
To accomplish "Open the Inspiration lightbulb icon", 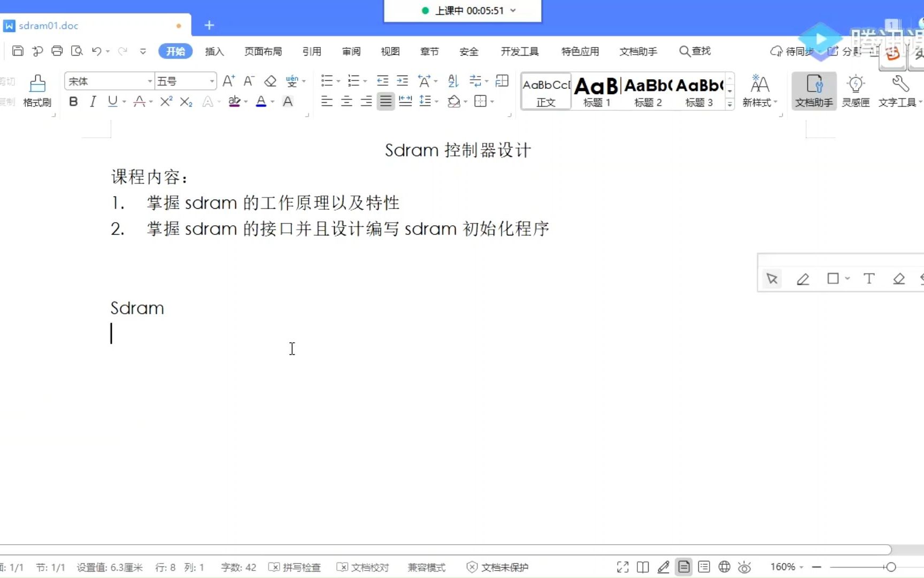I will tap(856, 90).
